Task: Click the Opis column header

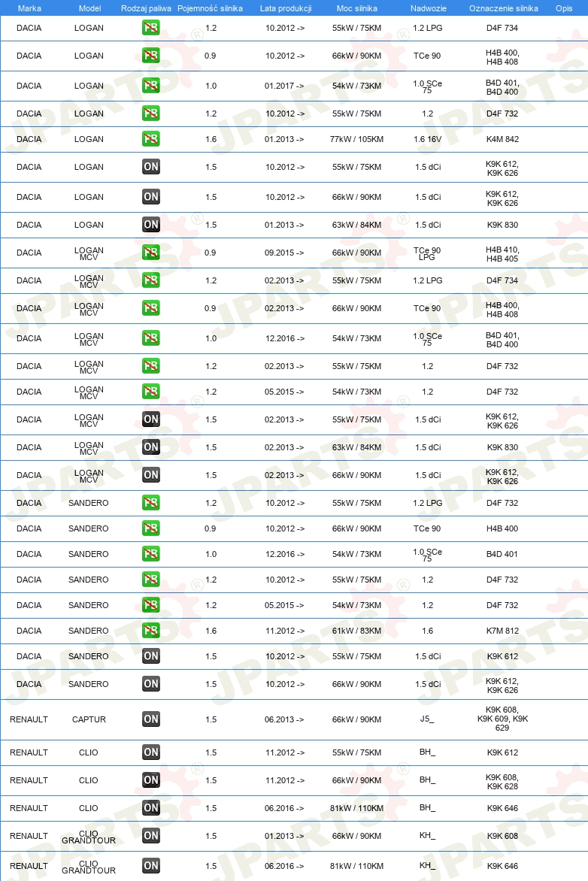Action: point(564,8)
